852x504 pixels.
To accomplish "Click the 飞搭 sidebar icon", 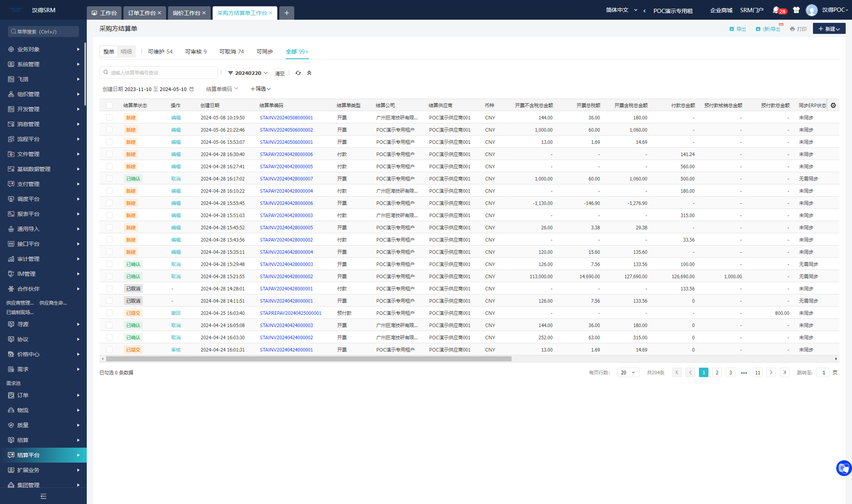I will click(11, 79).
